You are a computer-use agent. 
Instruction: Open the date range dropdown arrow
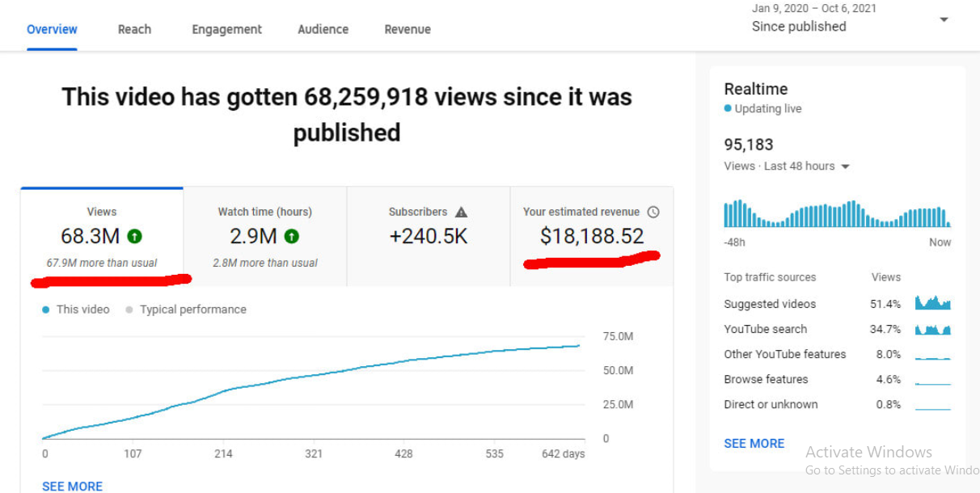click(x=944, y=19)
